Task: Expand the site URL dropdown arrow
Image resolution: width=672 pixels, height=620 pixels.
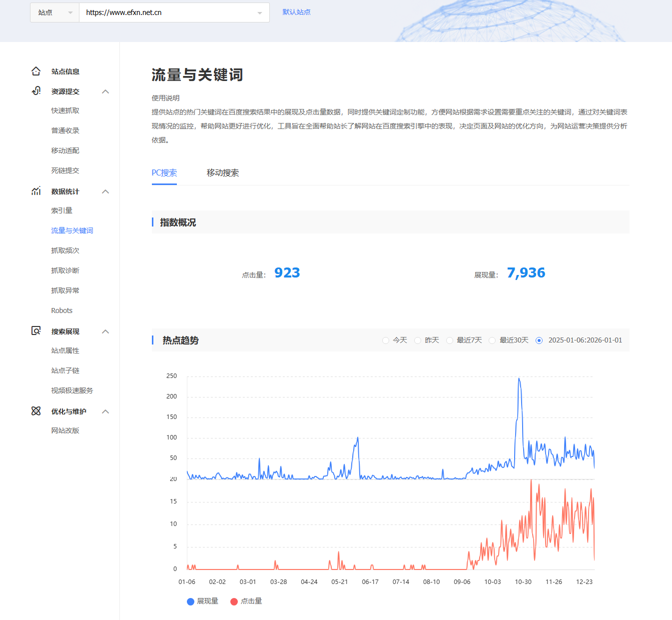Action: 260,13
